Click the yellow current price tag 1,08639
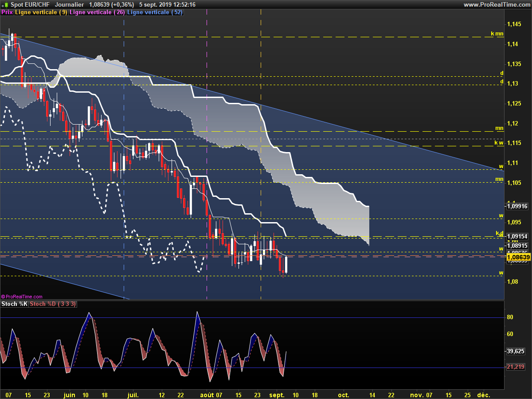532x399 pixels. coord(518,257)
